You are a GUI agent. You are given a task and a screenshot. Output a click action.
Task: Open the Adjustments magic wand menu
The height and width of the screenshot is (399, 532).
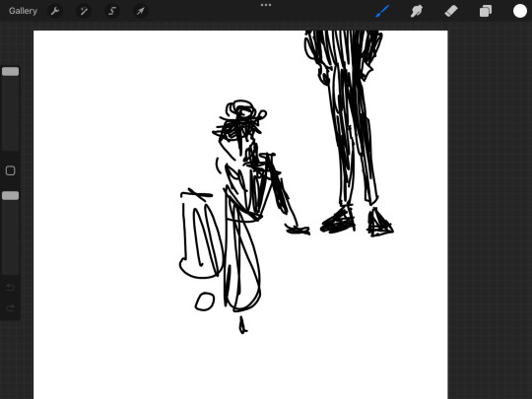[x=84, y=11]
